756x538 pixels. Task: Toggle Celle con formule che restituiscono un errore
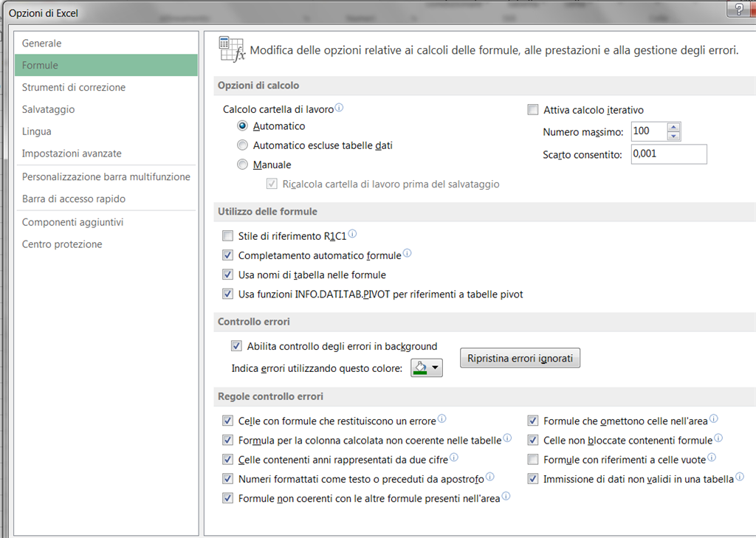pos(227,421)
